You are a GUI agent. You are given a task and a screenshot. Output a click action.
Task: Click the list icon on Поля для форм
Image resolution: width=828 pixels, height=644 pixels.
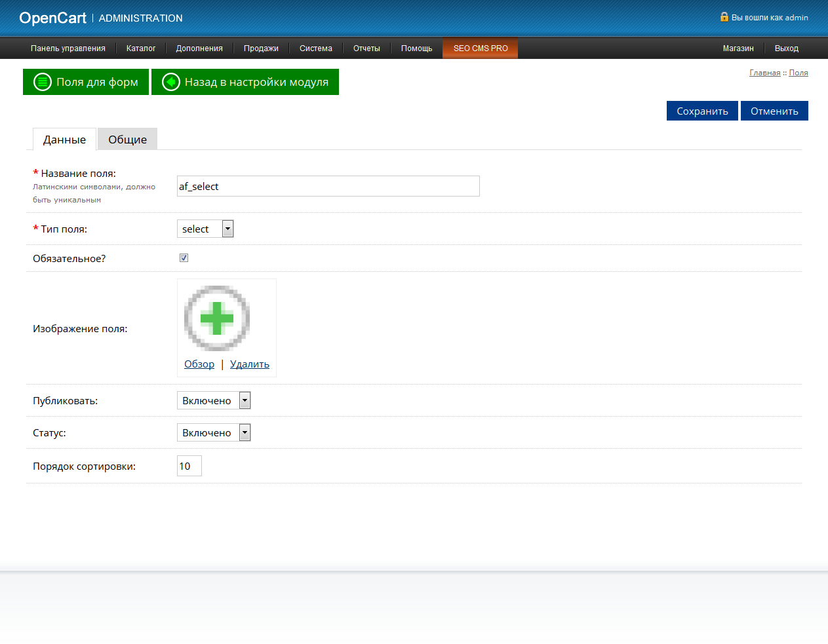coord(43,82)
